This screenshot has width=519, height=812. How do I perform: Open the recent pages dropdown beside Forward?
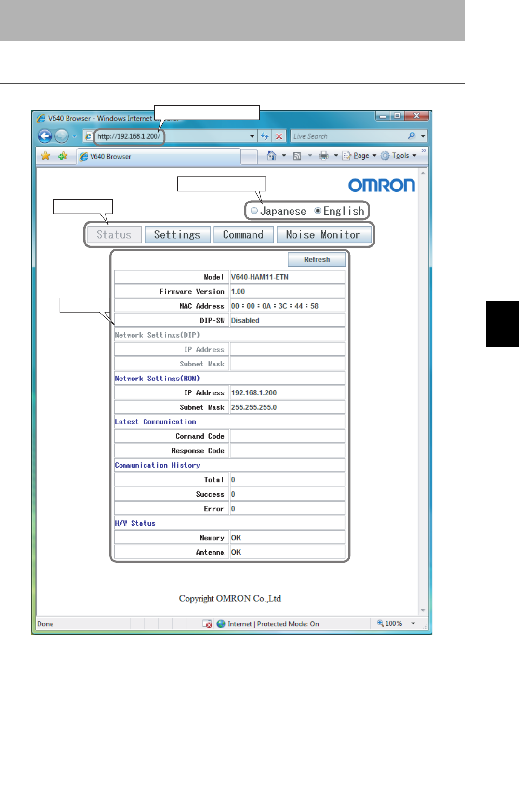coord(74,136)
